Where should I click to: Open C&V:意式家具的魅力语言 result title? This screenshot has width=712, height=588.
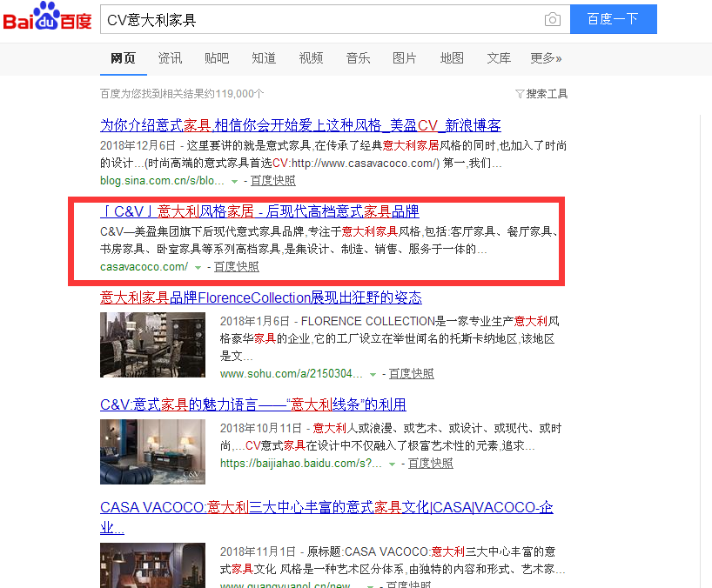[x=253, y=404]
